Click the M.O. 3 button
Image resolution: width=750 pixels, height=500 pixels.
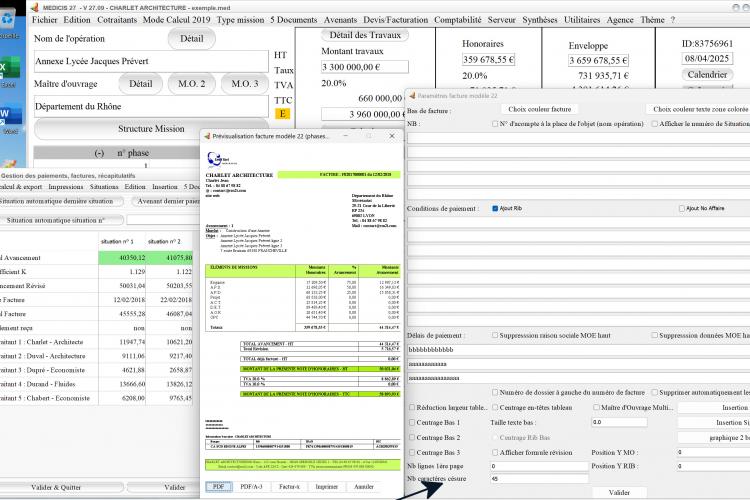pos(244,84)
